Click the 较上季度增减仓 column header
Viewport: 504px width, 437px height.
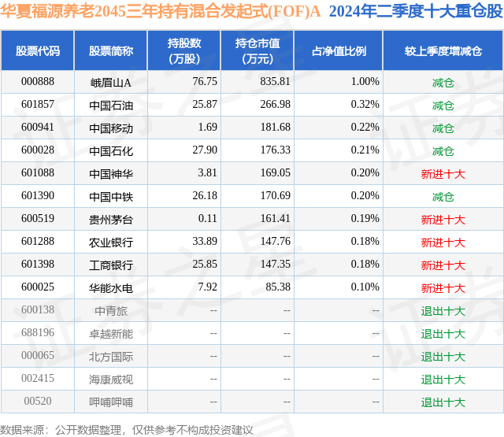443,50
